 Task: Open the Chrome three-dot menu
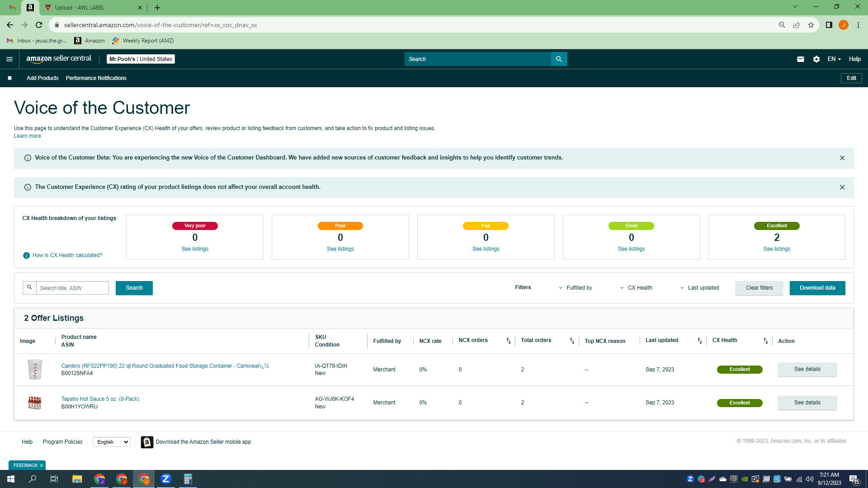click(858, 25)
